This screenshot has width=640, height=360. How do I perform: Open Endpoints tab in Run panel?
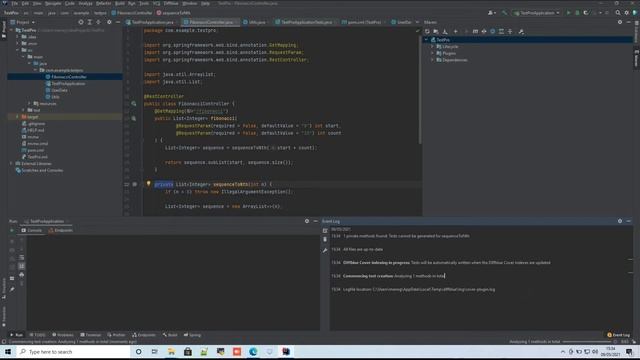[x=60, y=230]
